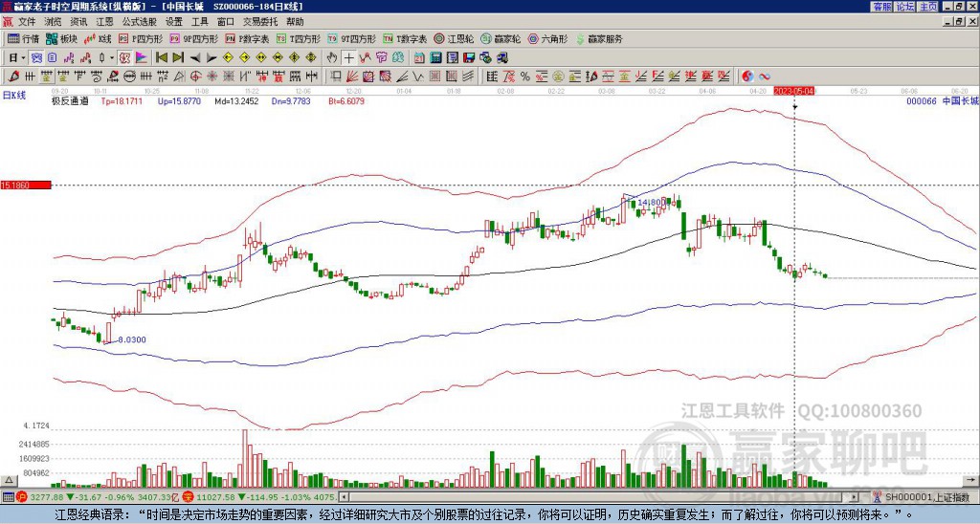Screen dimensions: 980x524
Task: Open the calculator icon
Action: [435, 57]
